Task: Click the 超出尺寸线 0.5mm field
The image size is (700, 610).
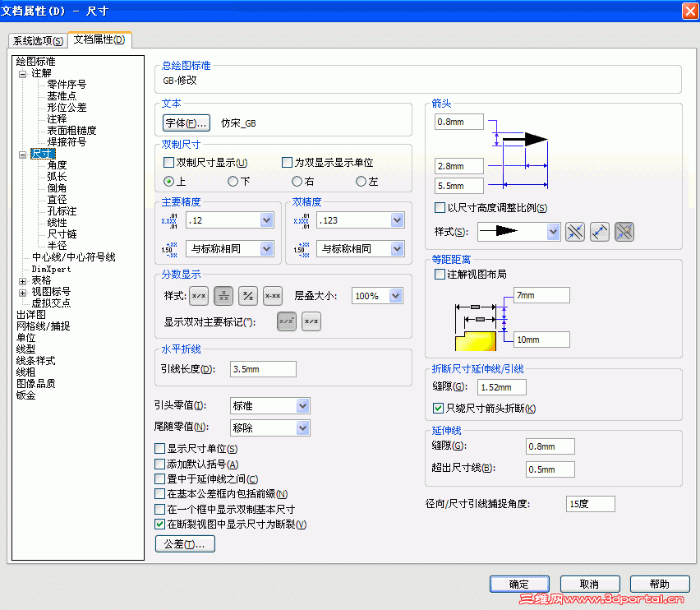Action: click(x=550, y=469)
